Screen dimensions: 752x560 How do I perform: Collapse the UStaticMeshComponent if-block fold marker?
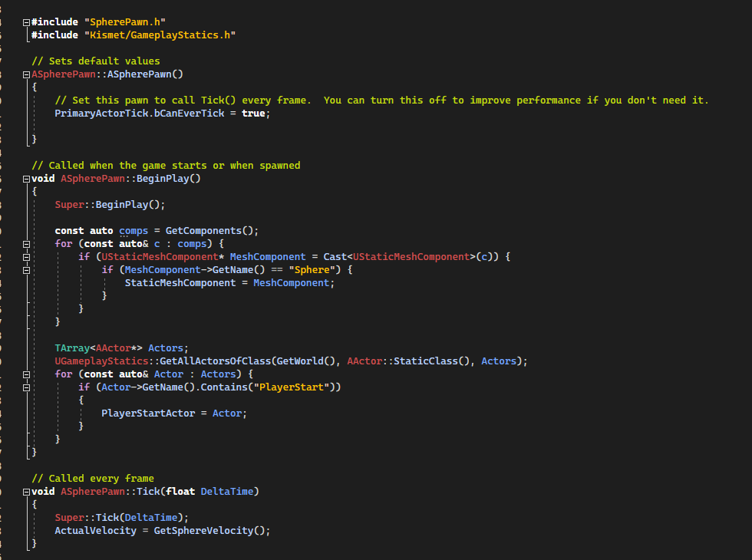(x=26, y=258)
